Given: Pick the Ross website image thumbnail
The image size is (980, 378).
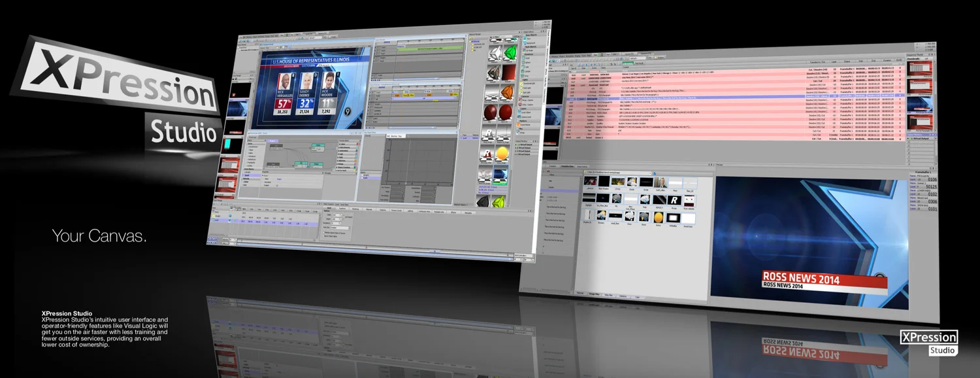Looking at the screenshot, I should pyautogui.click(x=689, y=201).
